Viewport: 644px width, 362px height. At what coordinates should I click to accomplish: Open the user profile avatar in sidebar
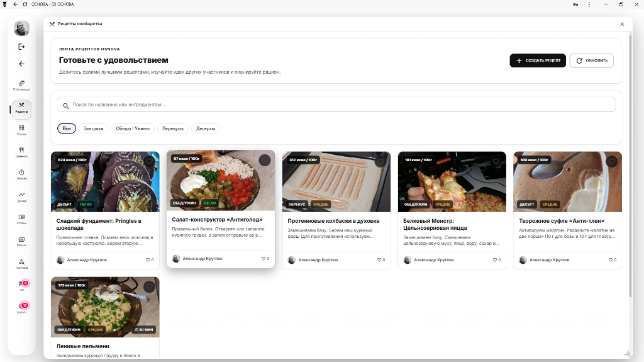tap(21, 28)
